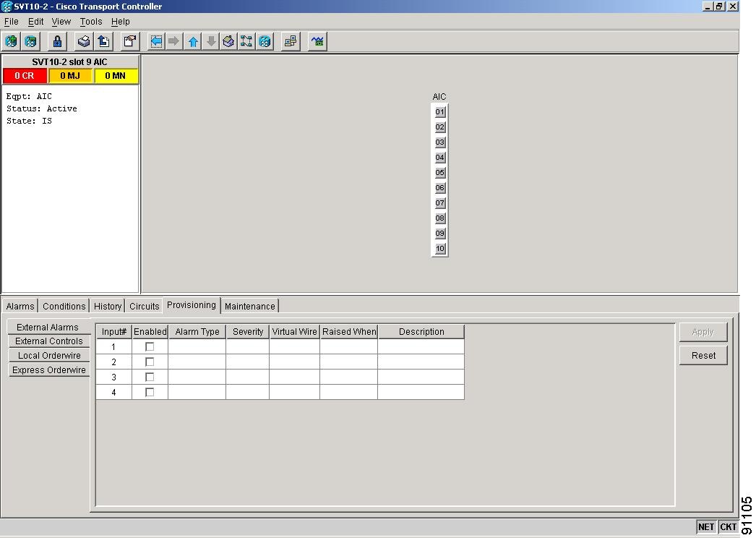The width and height of the screenshot is (756, 538).
Task: Select External Alarms subtab
Action: [x=48, y=327]
